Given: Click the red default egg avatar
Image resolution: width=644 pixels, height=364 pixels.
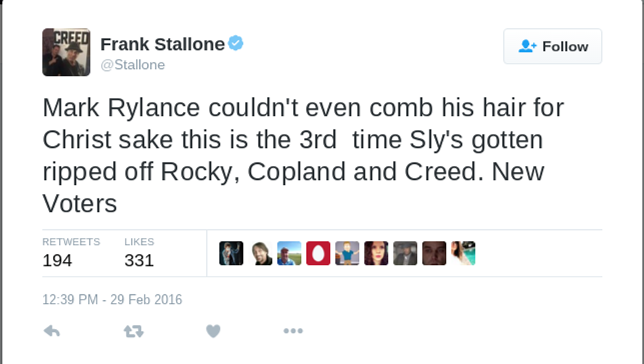Looking at the screenshot, I should pyautogui.click(x=318, y=253).
